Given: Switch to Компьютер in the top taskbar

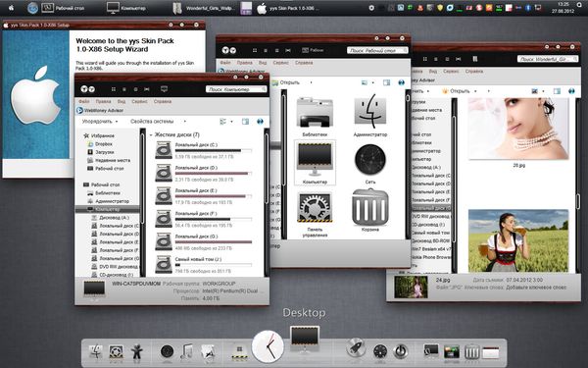Looking at the screenshot, I should pyautogui.click(x=126, y=8).
